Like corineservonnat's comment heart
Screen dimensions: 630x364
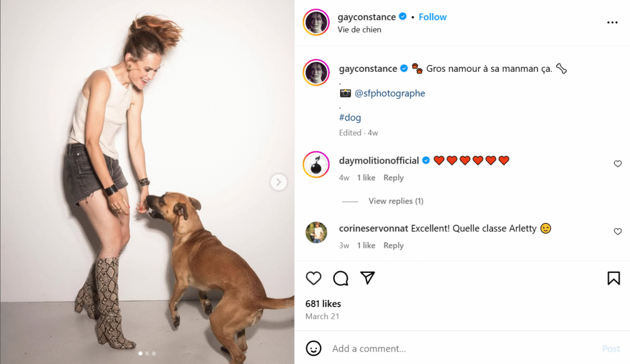(x=618, y=231)
